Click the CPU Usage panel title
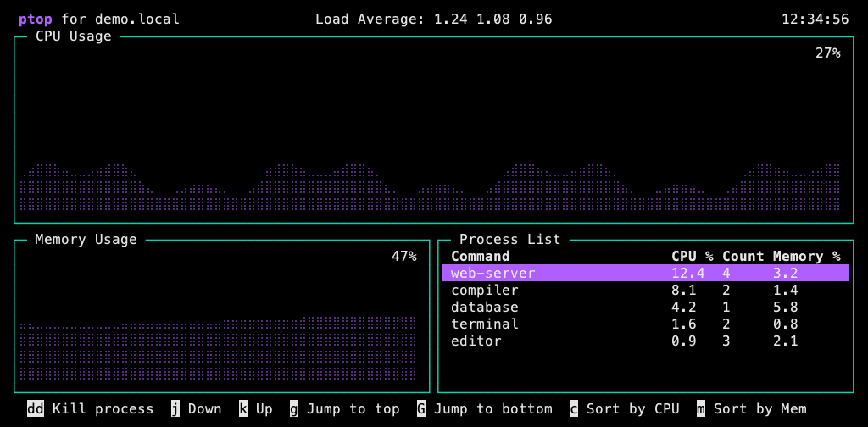The image size is (868, 427). [x=74, y=36]
